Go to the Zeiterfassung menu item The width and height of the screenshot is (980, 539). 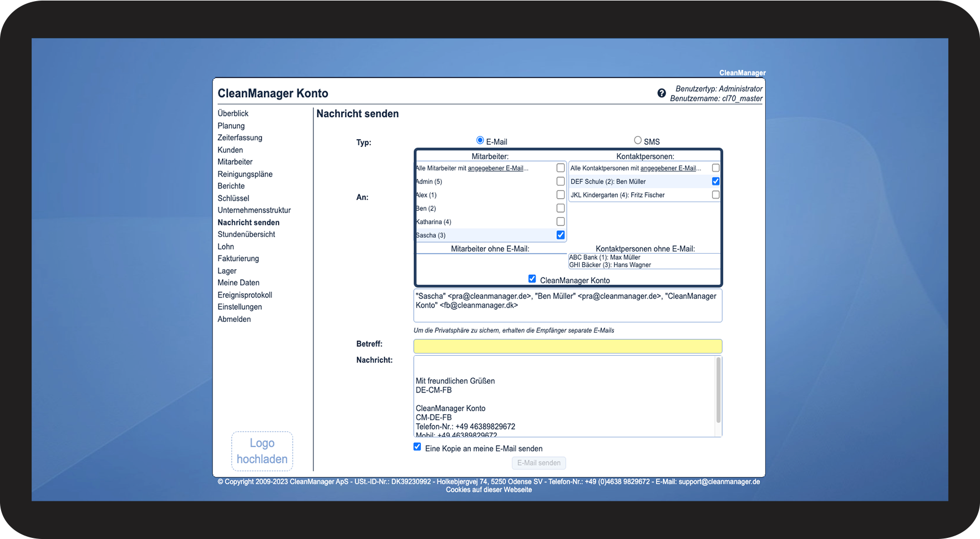tap(240, 138)
